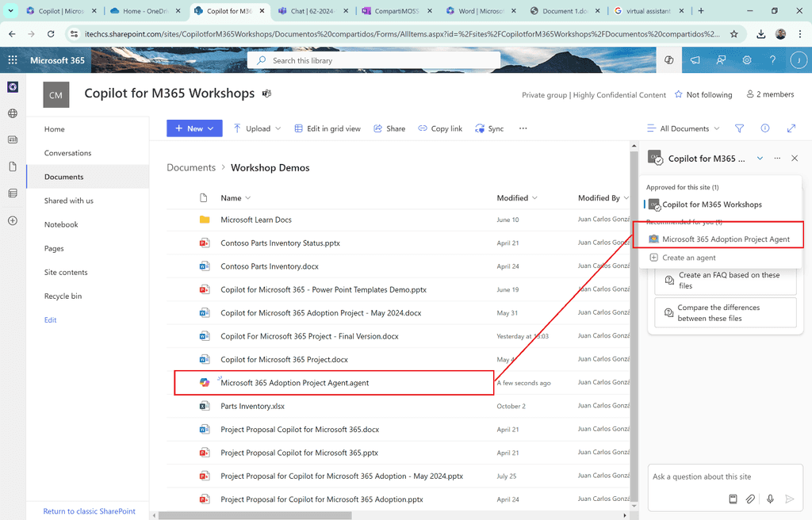This screenshot has height=520, width=812.
Task: Expand the Upload dropdown
Action: pos(278,128)
